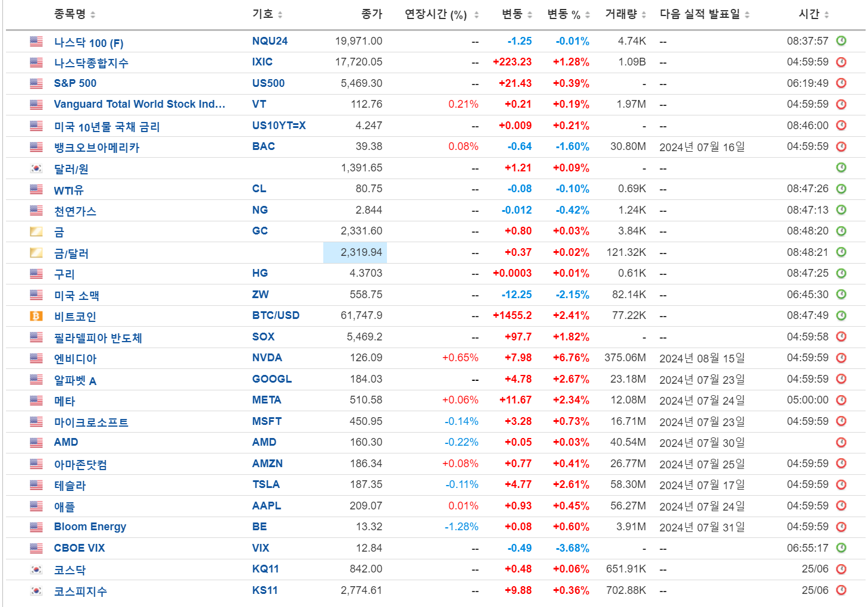The width and height of the screenshot is (868, 607).
Task: Open the 뱅크오브아메리카 link
Action: [96, 148]
